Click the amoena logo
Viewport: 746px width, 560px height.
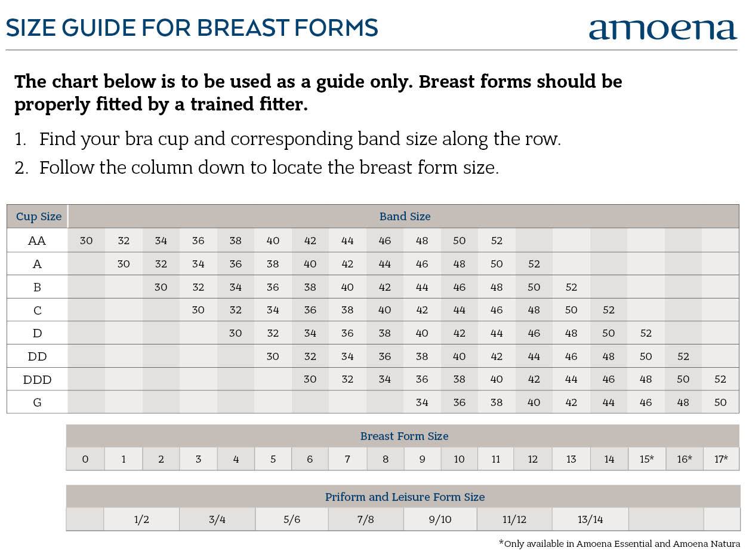662,29
